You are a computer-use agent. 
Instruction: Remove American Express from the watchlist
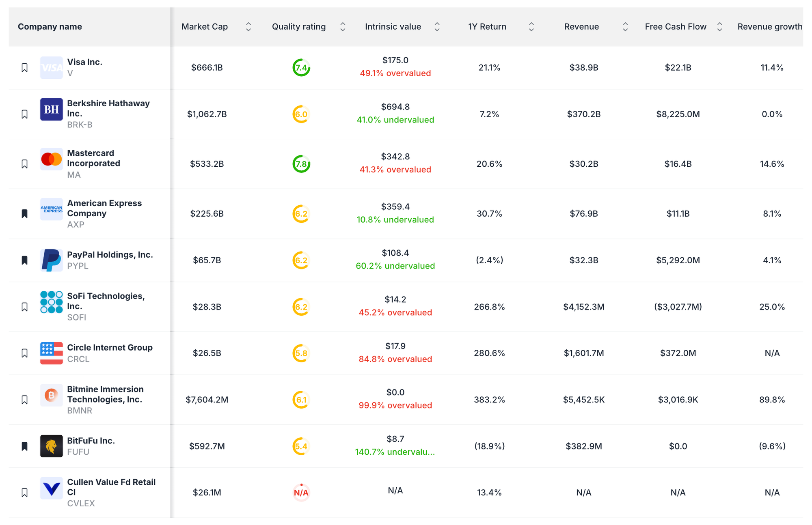[24, 213]
